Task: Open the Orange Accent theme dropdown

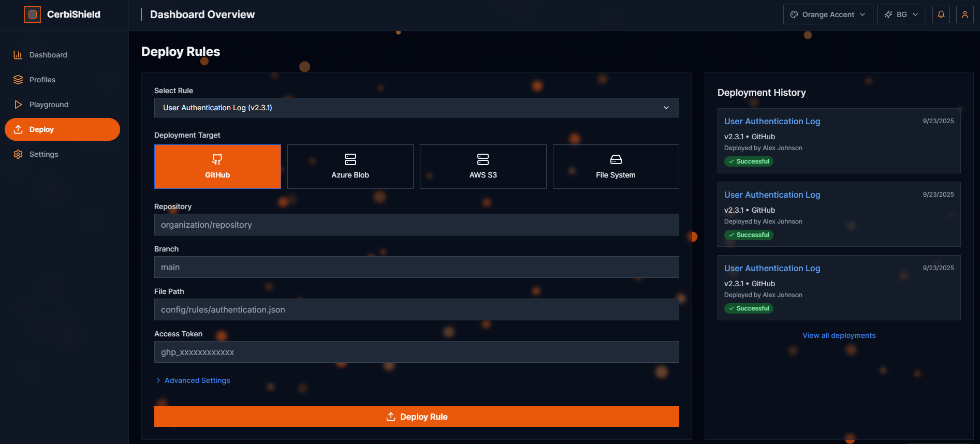Action: pyautogui.click(x=827, y=14)
